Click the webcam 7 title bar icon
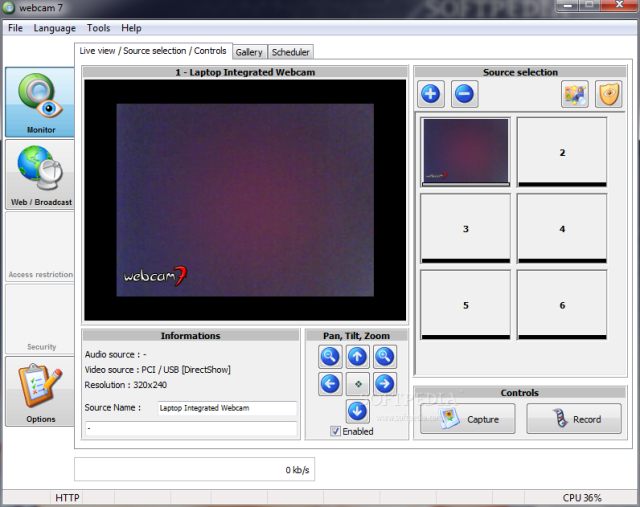The height and width of the screenshot is (507, 640). click(8, 7)
